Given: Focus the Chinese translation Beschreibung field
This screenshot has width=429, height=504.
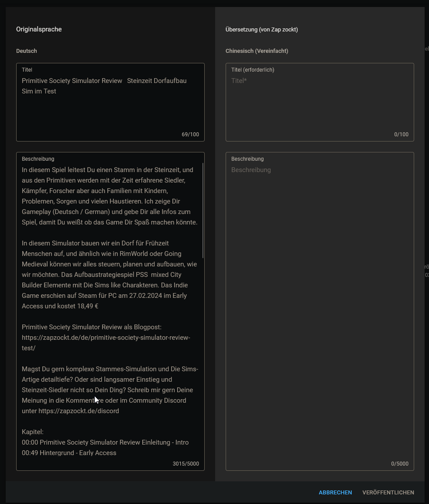Looking at the screenshot, I should point(319,311).
